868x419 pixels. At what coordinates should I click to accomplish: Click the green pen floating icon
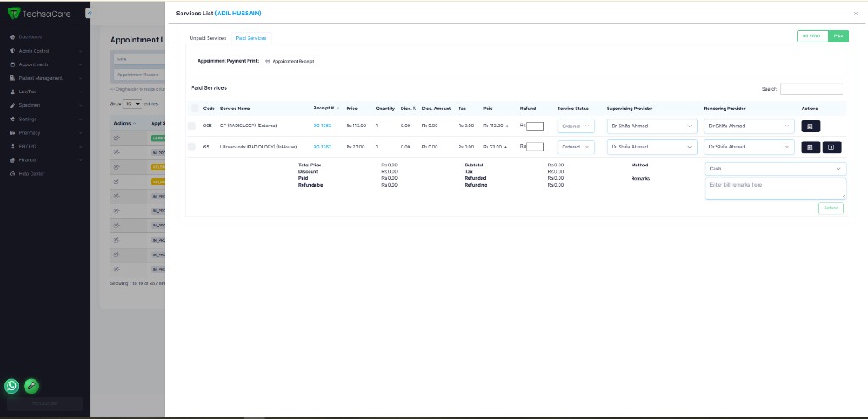click(31, 386)
